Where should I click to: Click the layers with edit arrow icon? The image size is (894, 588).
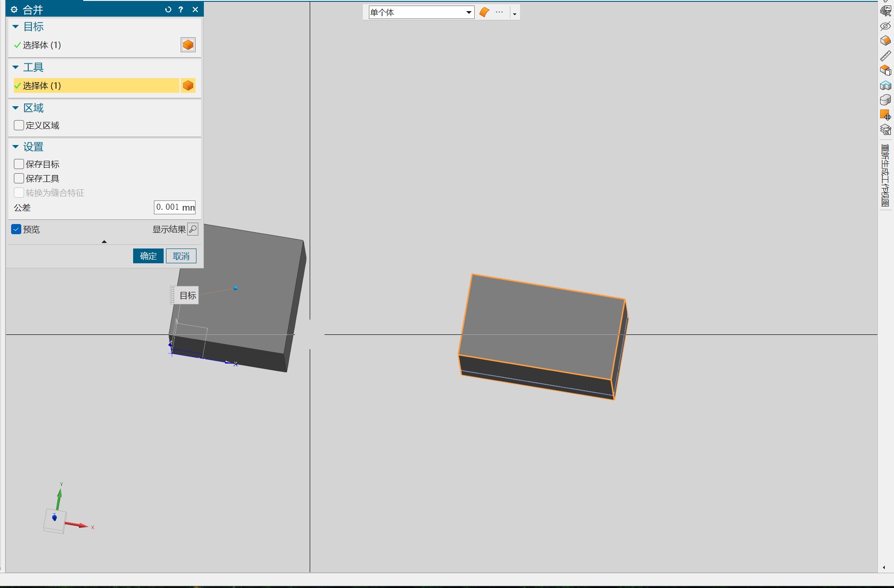pos(886,130)
